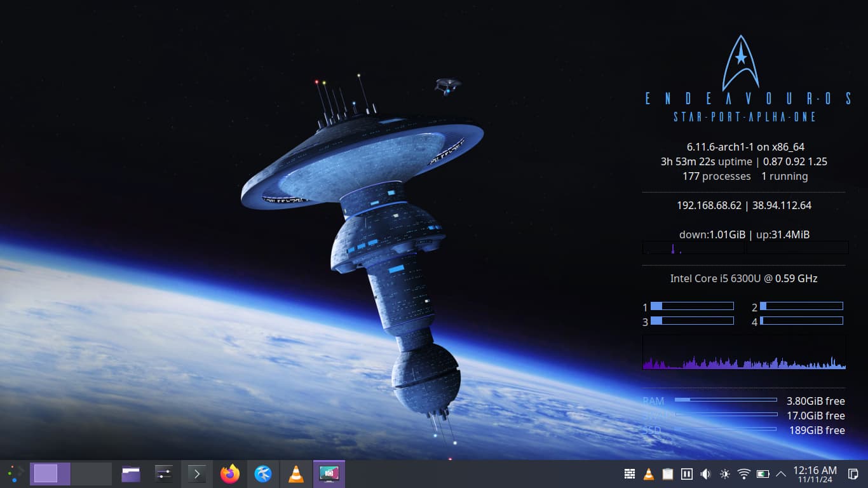This screenshot has height=488, width=868.
Task: Launch VLC media player from taskbar
Action: click(x=296, y=474)
